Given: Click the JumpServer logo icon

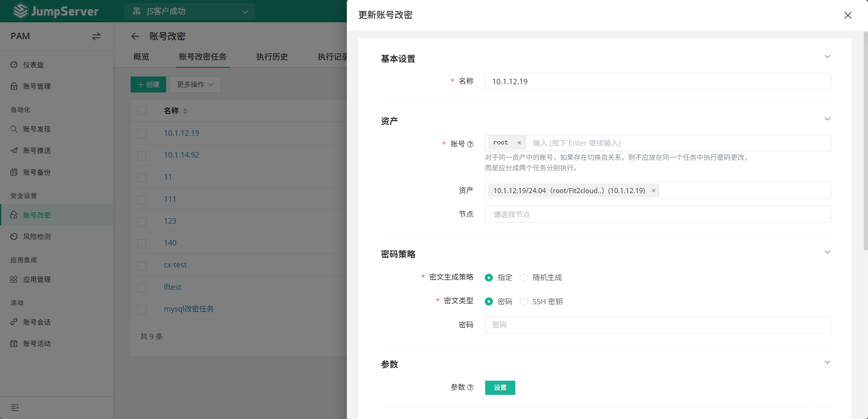Looking at the screenshot, I should (21, 10).
